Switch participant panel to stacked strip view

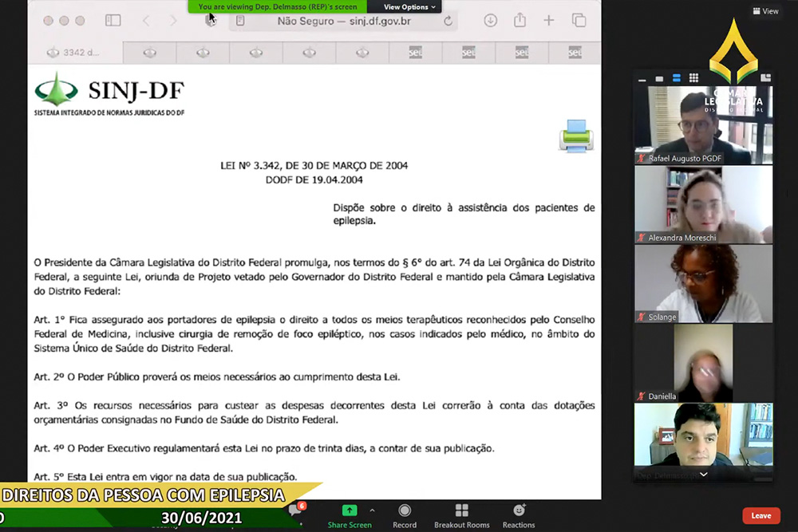pyautogui.click(x=677, y=78)
